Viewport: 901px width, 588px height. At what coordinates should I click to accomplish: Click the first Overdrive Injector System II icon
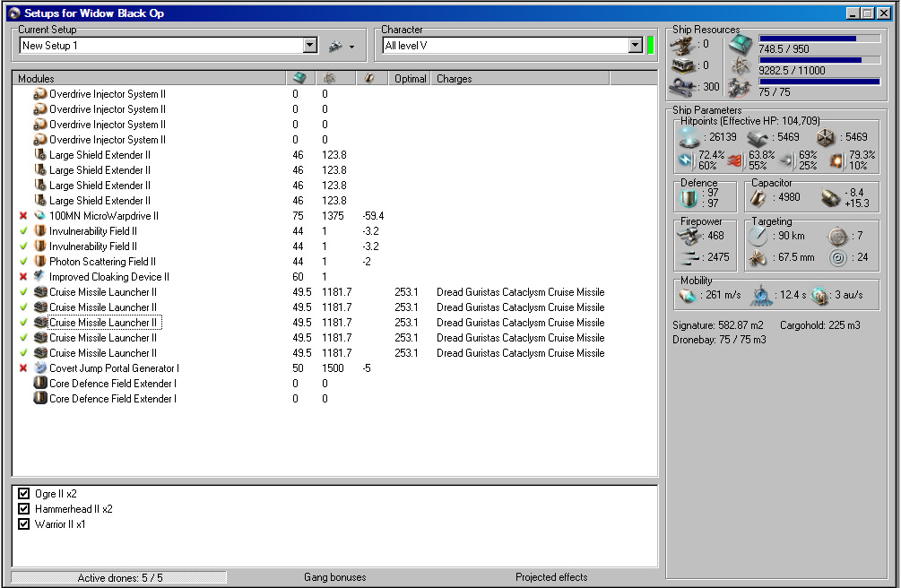pyautogui.click(x=39, y=94)
